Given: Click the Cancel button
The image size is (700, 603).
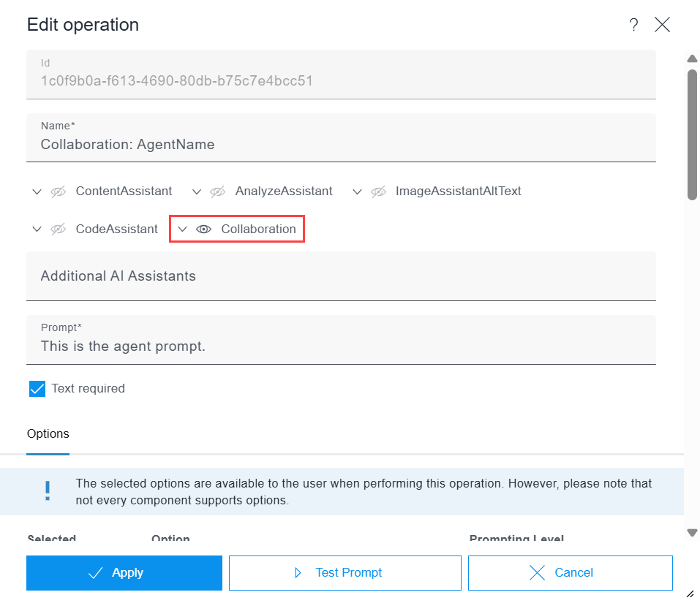Looking at the screenshot, I should pos(570,573).
